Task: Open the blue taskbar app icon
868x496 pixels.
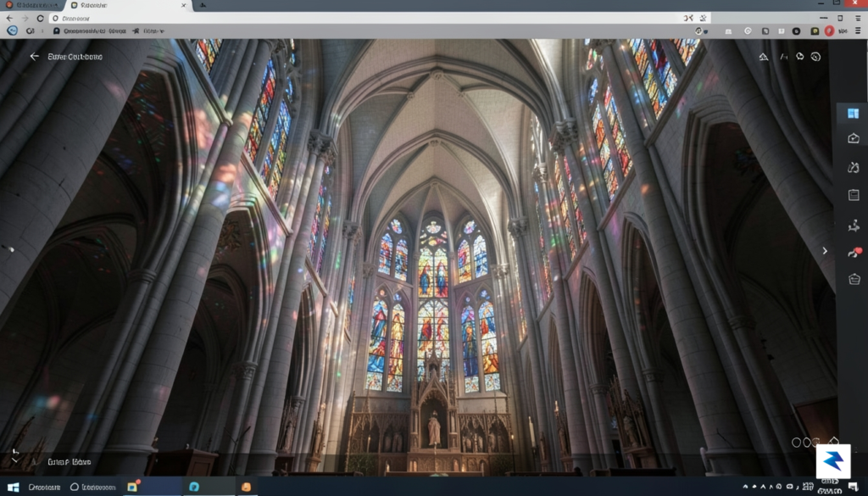Action: click(194, 487)
